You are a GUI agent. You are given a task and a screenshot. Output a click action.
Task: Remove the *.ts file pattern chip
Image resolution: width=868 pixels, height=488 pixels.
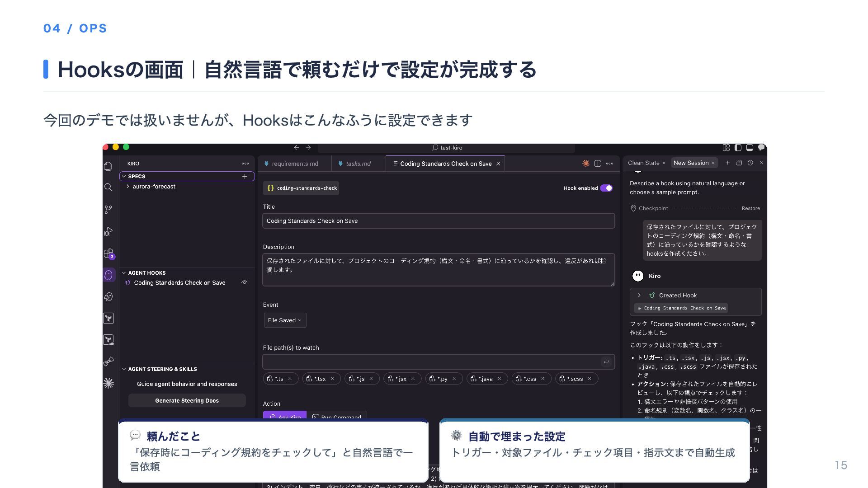click(290, 379)
